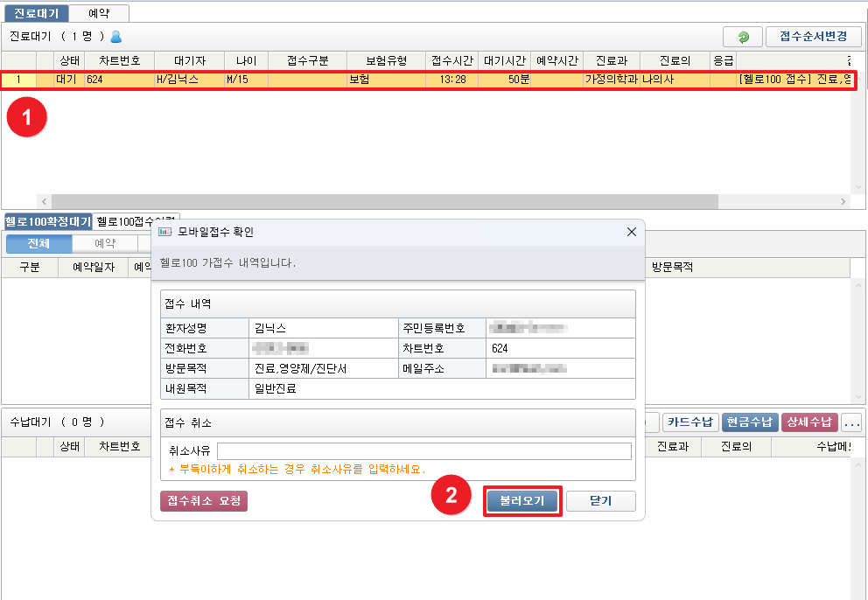Click right arrow of horizontal scrollbar
868x600 pixels.
pyautogui.click(x=843, y=201)
